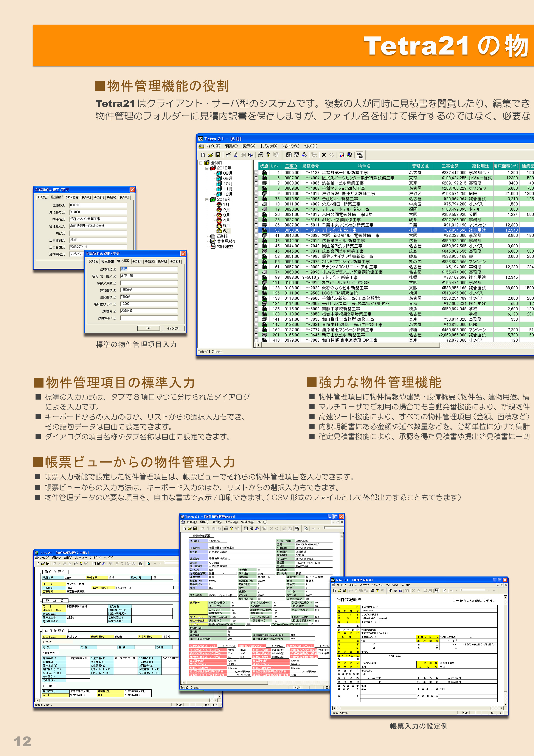Collapse the 2019年 tree node
Viewport: 534px width, 756px height.
(x=207, y=200)
